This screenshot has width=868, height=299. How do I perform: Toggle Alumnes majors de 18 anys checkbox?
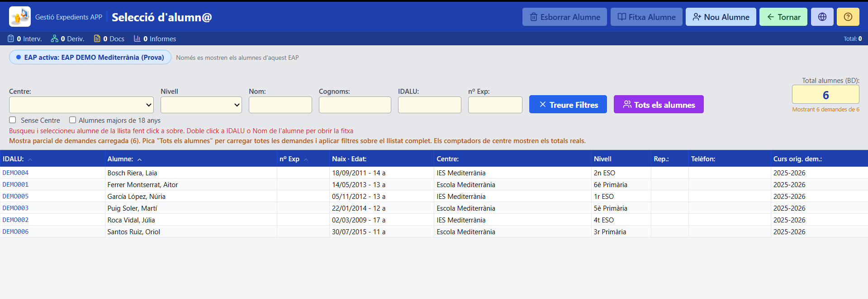coord(72,120)
